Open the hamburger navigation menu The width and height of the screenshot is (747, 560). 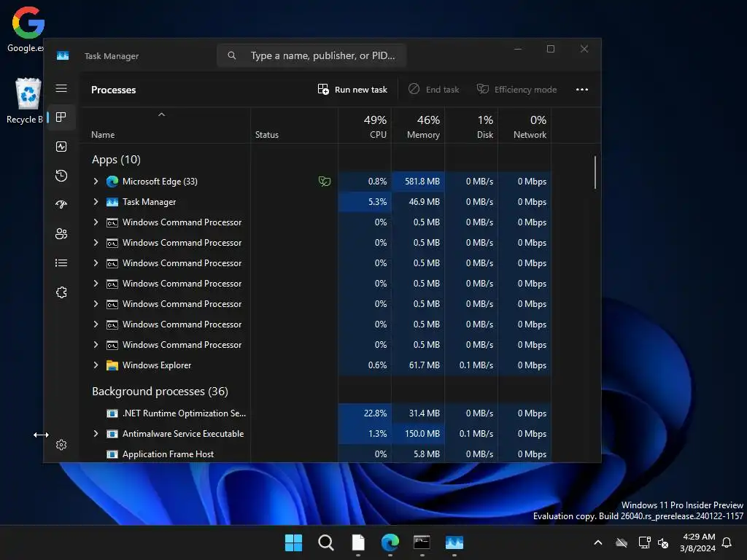61,88
